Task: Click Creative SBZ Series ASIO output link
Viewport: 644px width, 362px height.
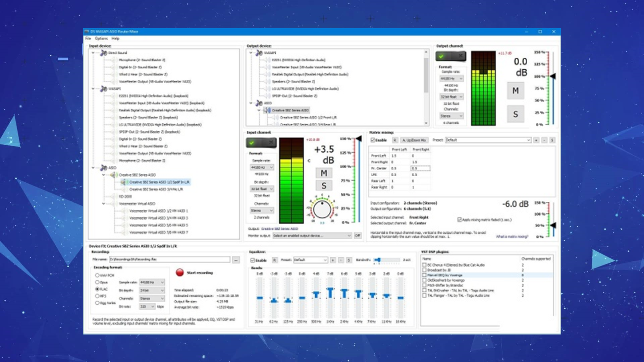Action: [280, 229]
